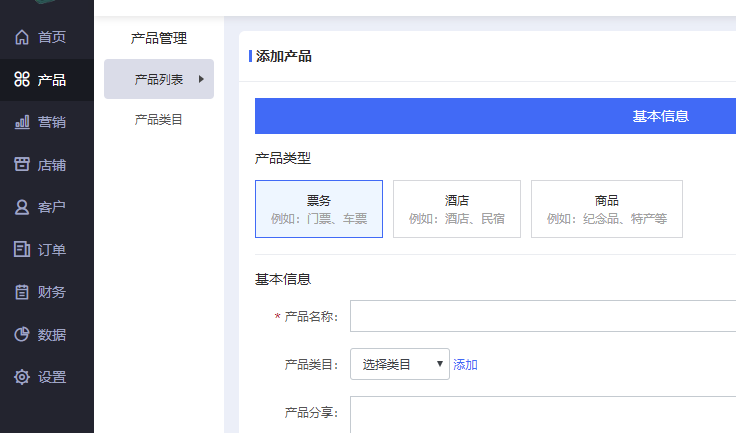
Task: Click the 基本信息 section heading below product types
Action: (x=283, y=279)
